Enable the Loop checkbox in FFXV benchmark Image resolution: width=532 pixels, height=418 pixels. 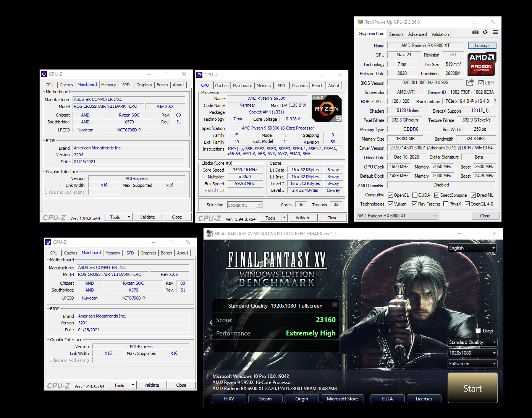(x=478, y=331)
